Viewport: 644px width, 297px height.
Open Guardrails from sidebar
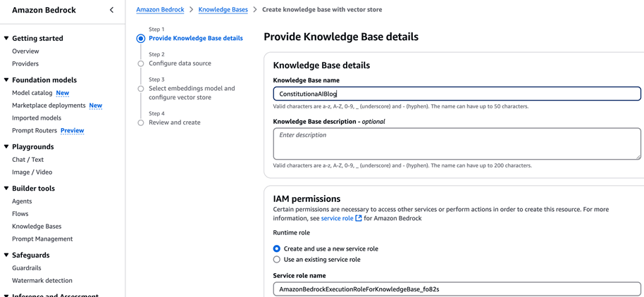click(x=27, y=268)
